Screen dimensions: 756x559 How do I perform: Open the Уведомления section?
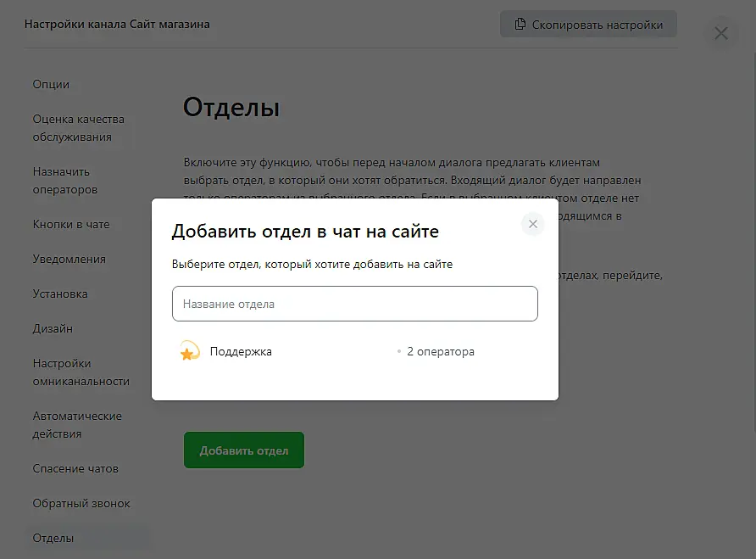pos(69,259)
